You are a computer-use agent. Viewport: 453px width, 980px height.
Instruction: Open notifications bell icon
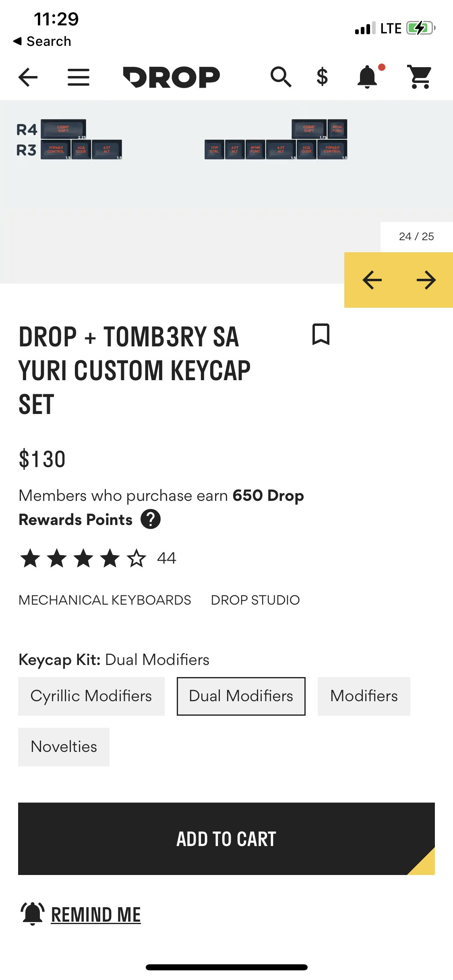(x=368, y=77)
